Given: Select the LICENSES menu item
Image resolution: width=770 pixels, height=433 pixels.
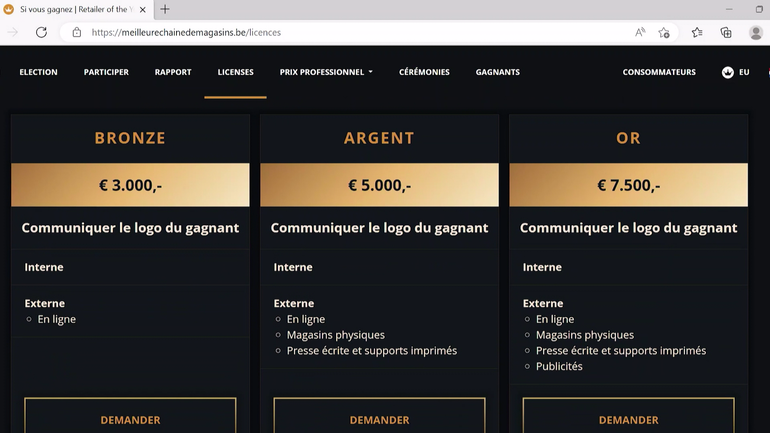Looking at the screenshot, I should point(236,72).
